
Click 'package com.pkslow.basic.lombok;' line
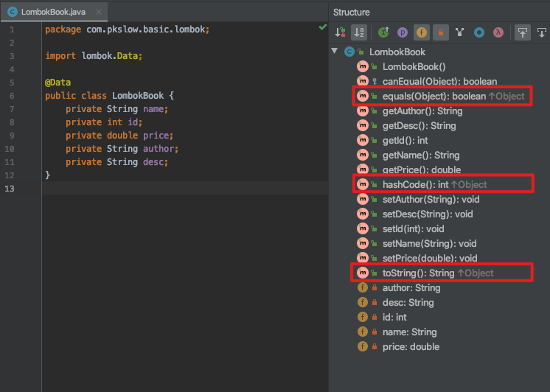[x=128, y=29]
